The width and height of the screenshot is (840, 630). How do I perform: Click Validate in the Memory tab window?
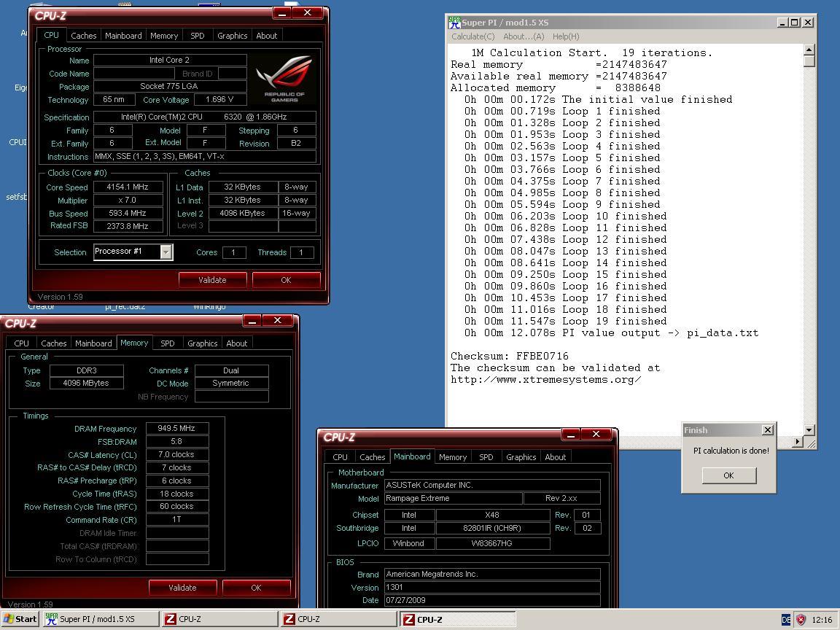coord(182,588)
